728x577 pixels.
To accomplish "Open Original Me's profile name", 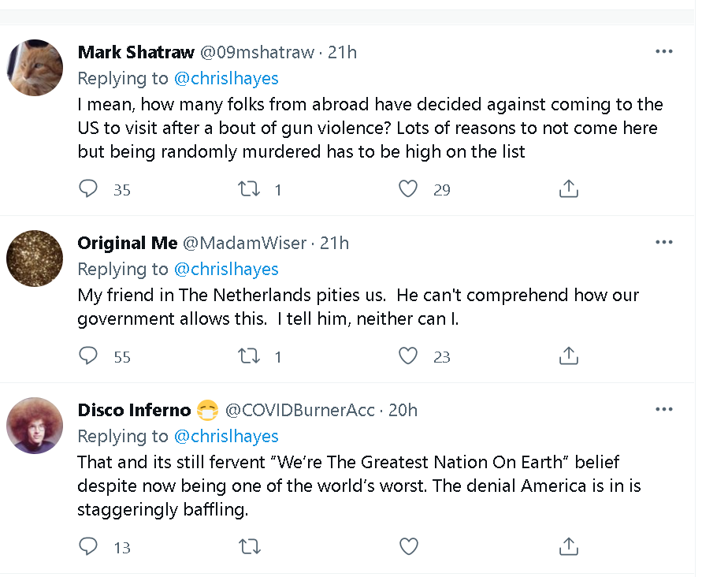I will [127, 243].
